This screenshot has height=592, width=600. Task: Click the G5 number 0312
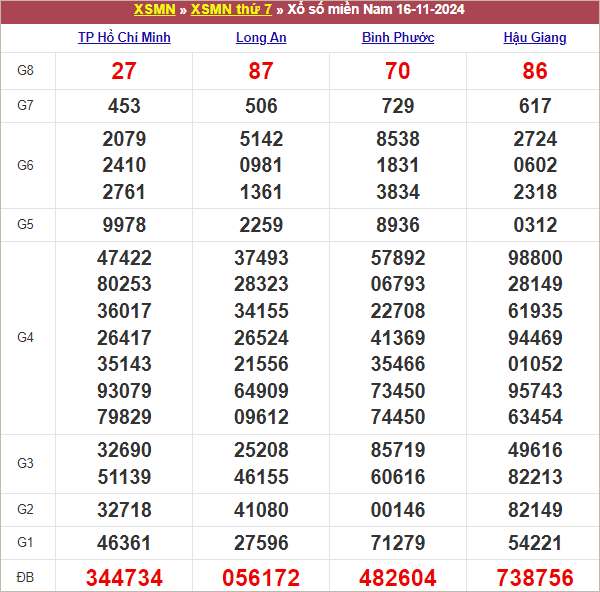tap(535, 225)
